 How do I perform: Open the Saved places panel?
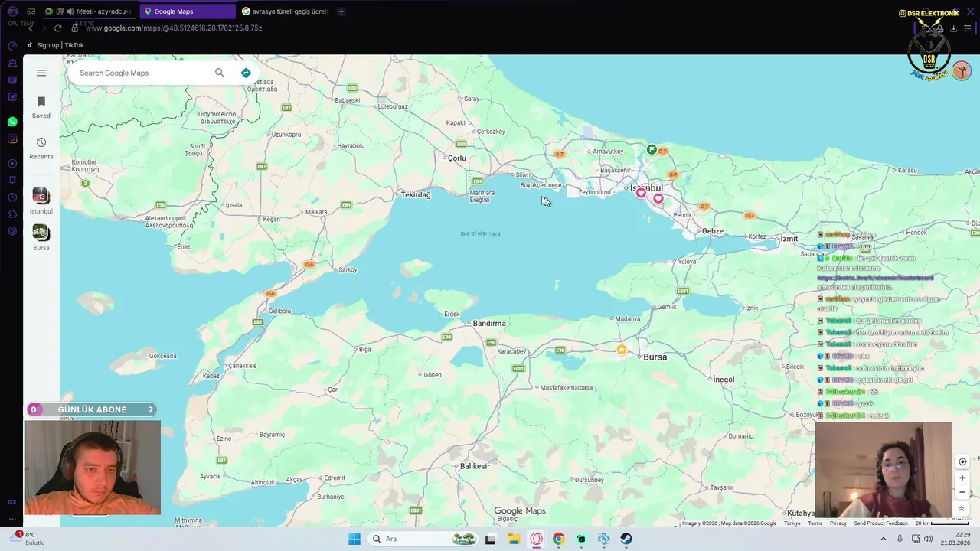pos(41,107)
